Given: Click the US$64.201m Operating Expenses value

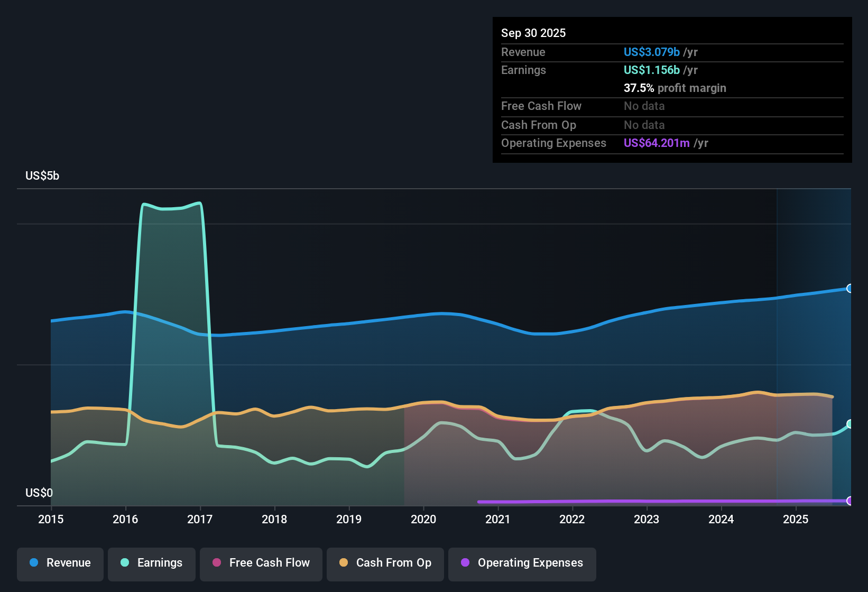Looking at the screenshot, I should (x=657, y=143).
